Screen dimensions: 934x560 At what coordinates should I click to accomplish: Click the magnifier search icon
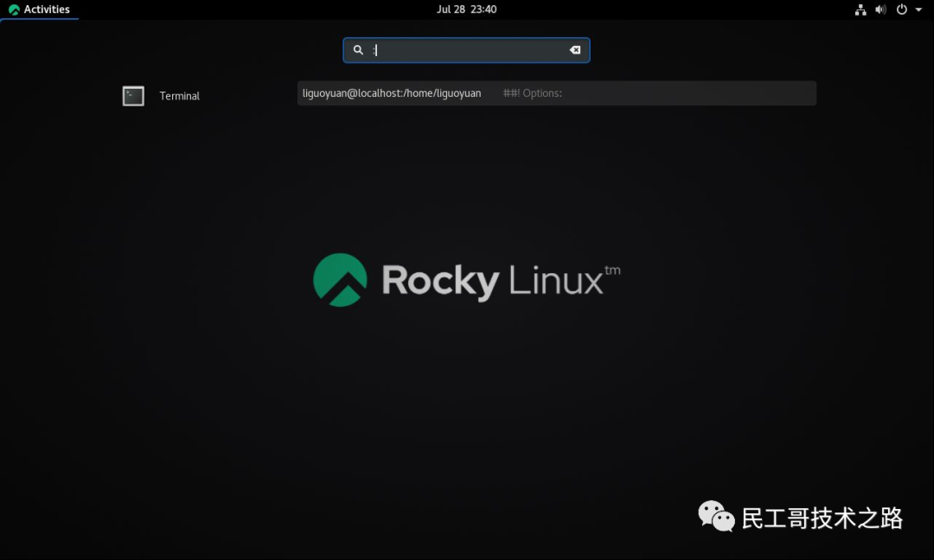(358, 50)
